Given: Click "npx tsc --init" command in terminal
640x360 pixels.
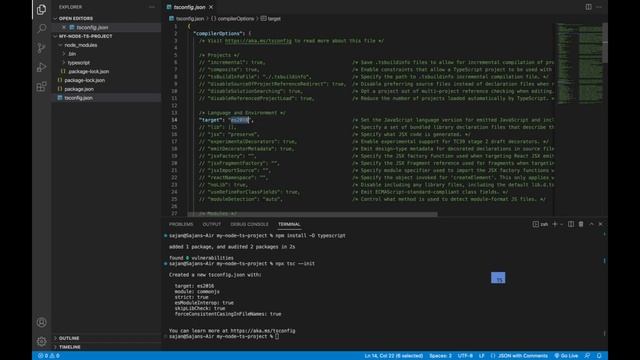Looking at the screenshot, I should 295,264.
